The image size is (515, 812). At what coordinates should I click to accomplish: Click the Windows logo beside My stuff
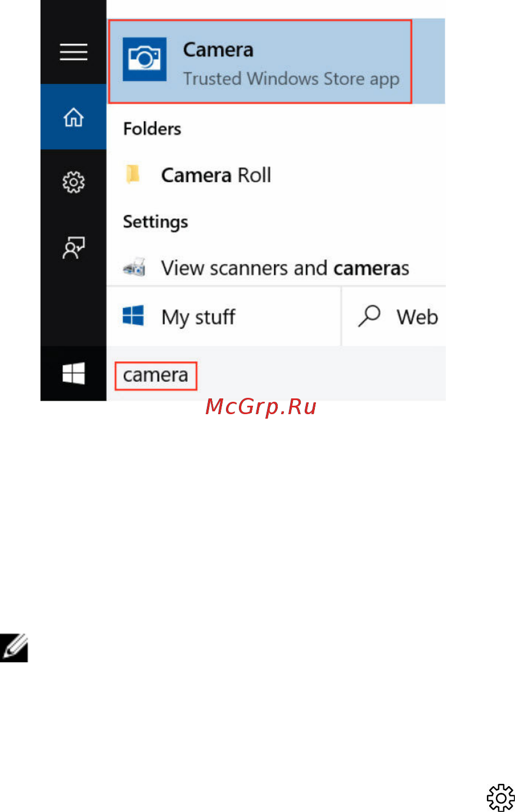point(133,316)
